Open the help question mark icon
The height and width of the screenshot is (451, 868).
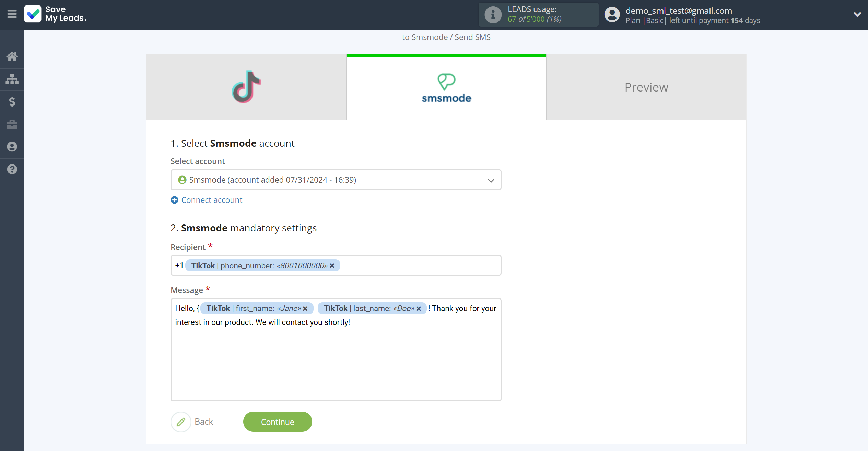click(x=12, y=169)
